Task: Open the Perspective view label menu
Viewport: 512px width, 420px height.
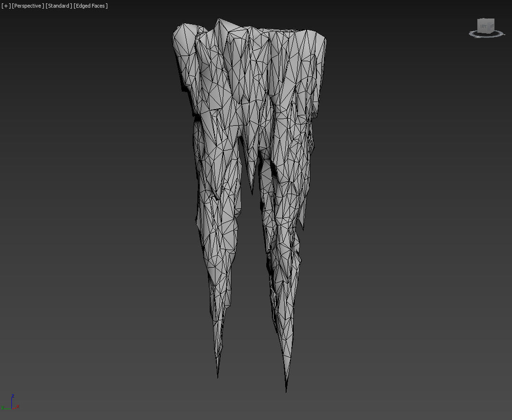Action: tap(28, 6)
